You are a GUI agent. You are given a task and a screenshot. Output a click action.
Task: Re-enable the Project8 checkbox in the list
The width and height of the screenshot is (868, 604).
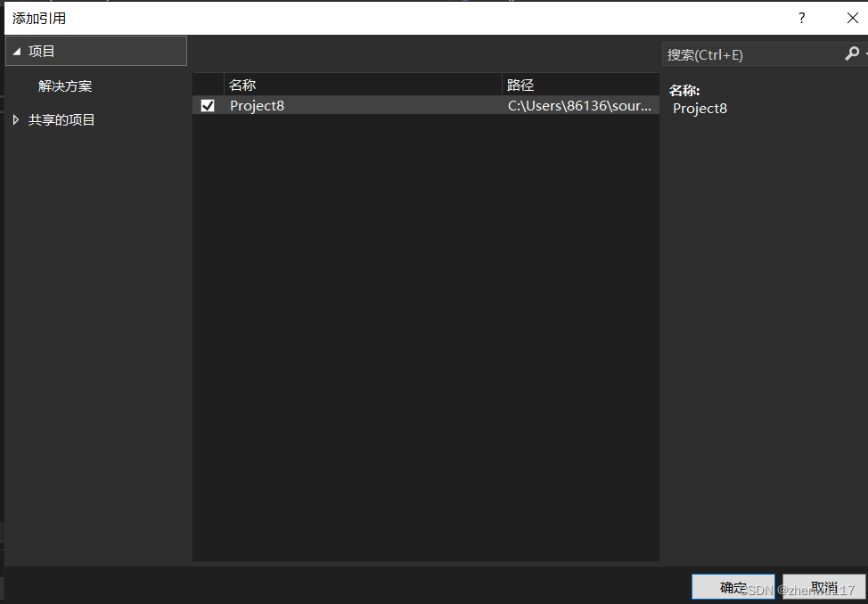pyautogui.click(x=207, y=105)
